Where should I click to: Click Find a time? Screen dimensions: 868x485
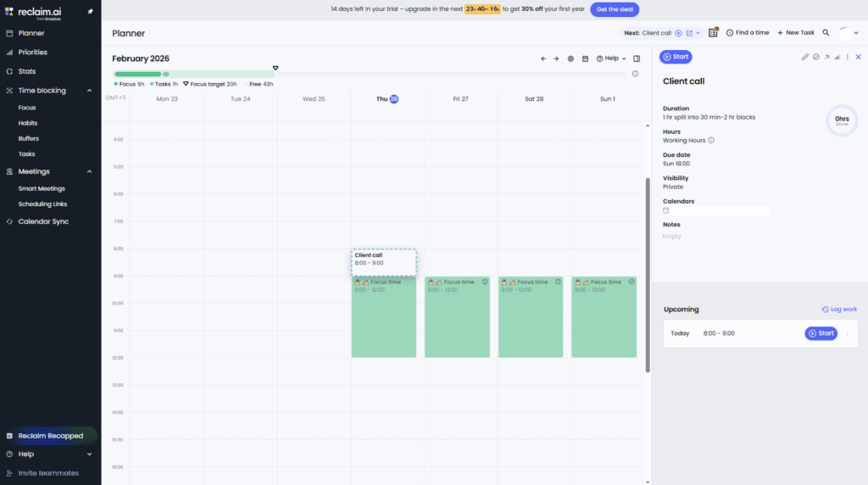748,33
